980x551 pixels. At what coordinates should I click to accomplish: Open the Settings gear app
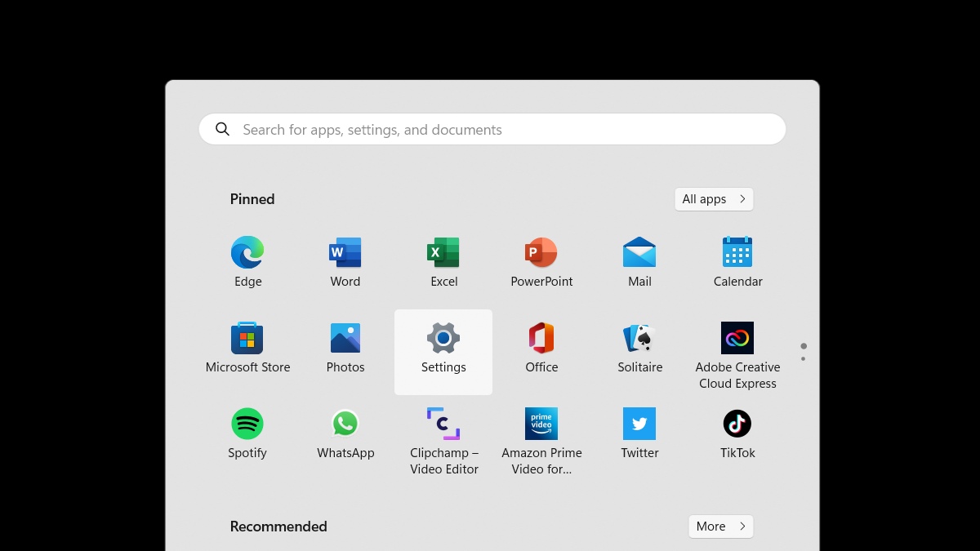[x=443, y=352]
